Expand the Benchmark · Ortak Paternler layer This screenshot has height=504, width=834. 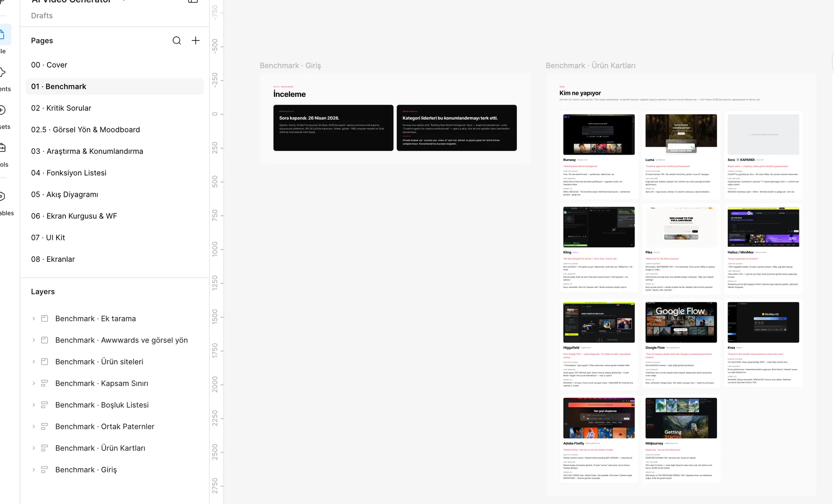[x=34, y=426]
